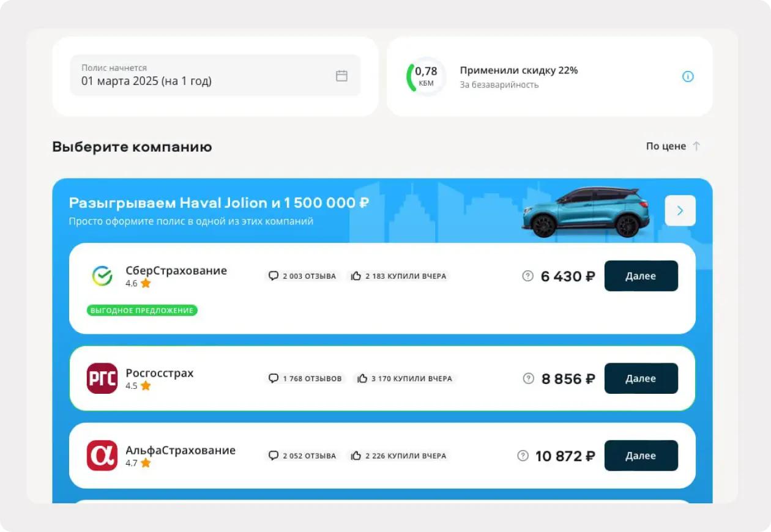Click the blue info icon beside discount
Viewport: 771px width, 532px height.
[688, 76]
